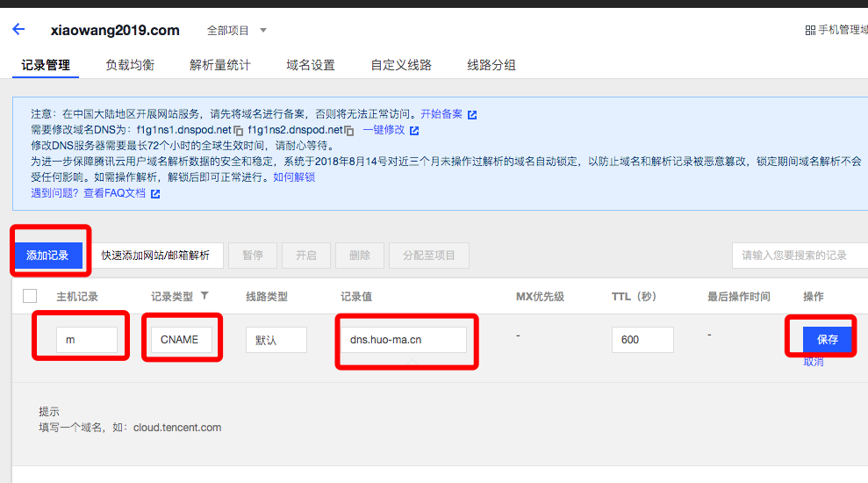Click the domain title xiaowang2019.com

pyautogui.click(x=115, y=30)
